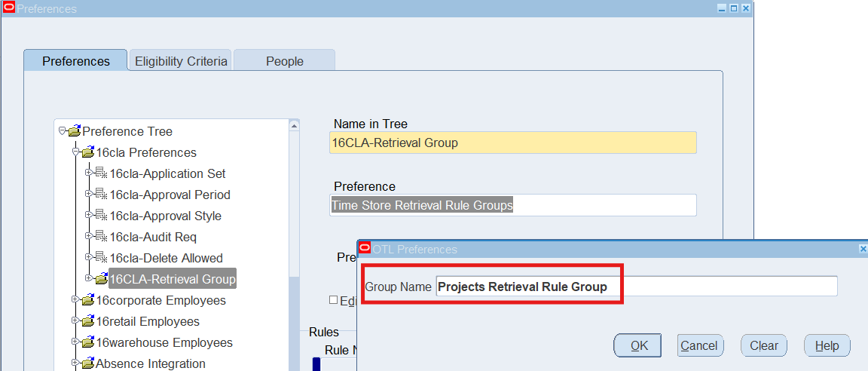Collapse the 16cla Preferences tree node
868x371 pixels.
75,152
